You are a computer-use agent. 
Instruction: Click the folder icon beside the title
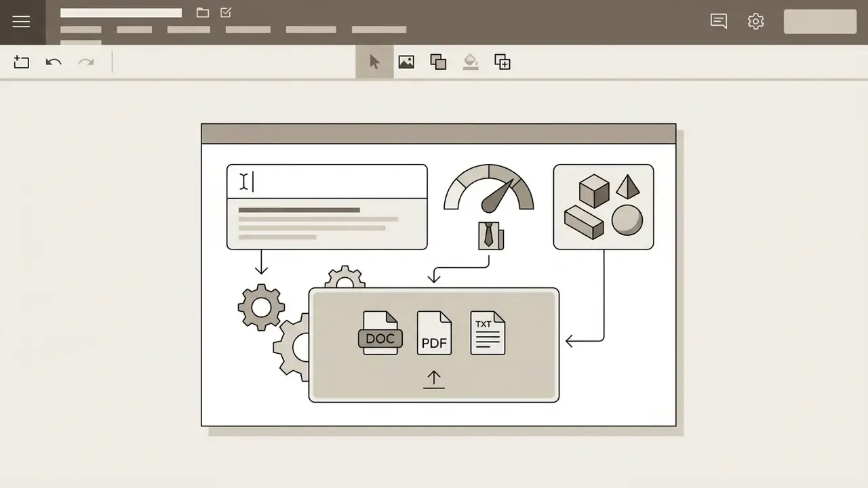(x=202, y=12)
